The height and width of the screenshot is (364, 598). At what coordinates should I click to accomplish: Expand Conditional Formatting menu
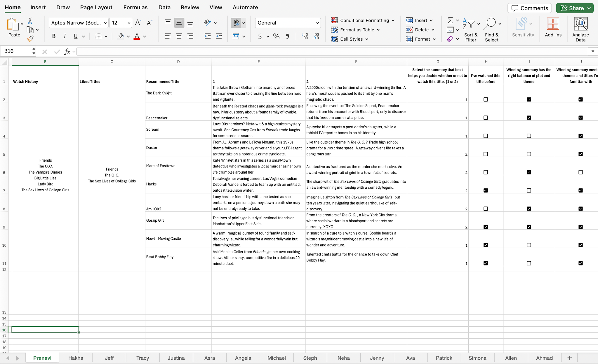click(x=393, y=20)
